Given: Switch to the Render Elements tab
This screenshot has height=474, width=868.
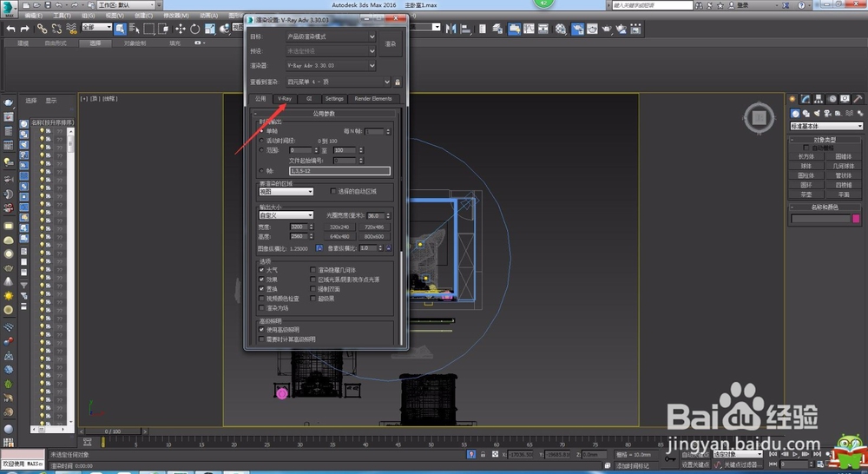Looking at the screenshot, I should 373,99.
